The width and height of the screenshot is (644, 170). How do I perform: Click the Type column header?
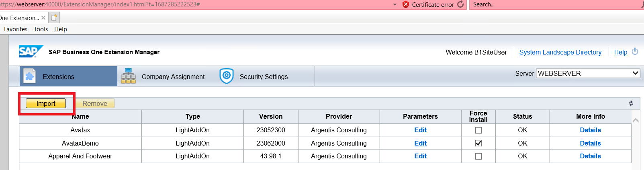pyautogui.click(x=193, y=116)
